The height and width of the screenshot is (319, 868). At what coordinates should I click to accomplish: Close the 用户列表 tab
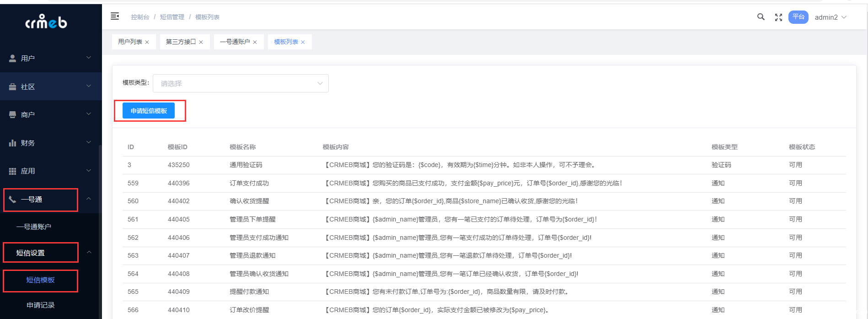[x=147, y=42]
